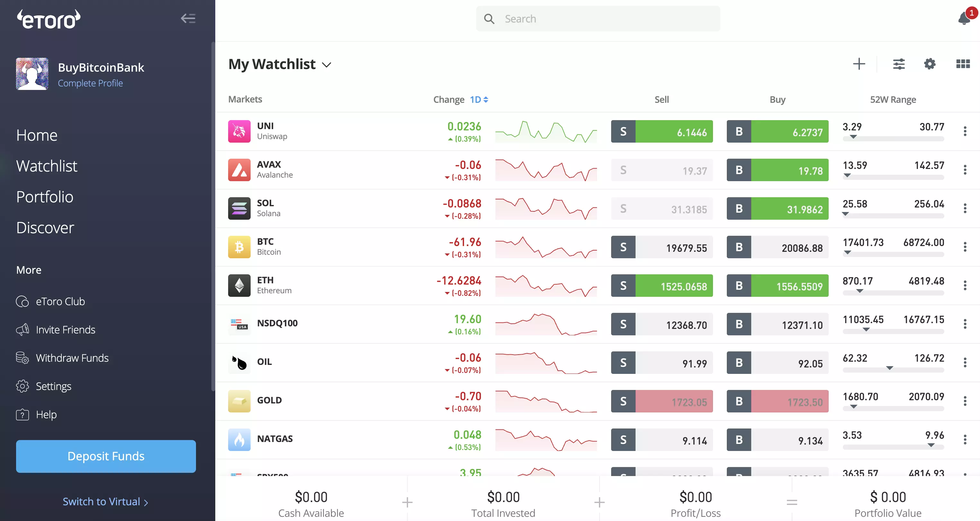The image size is (980, 521).
Task: Sell UNI at 6.1446
Action: [662, 131]
